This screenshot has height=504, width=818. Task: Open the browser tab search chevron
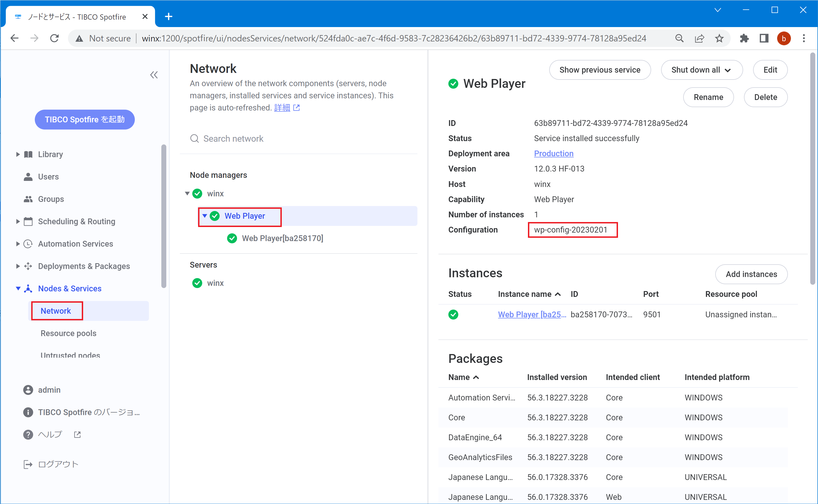coord(718,10)
